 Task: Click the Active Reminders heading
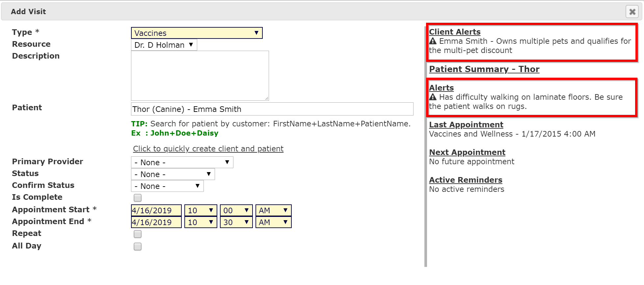click(466, 180)
